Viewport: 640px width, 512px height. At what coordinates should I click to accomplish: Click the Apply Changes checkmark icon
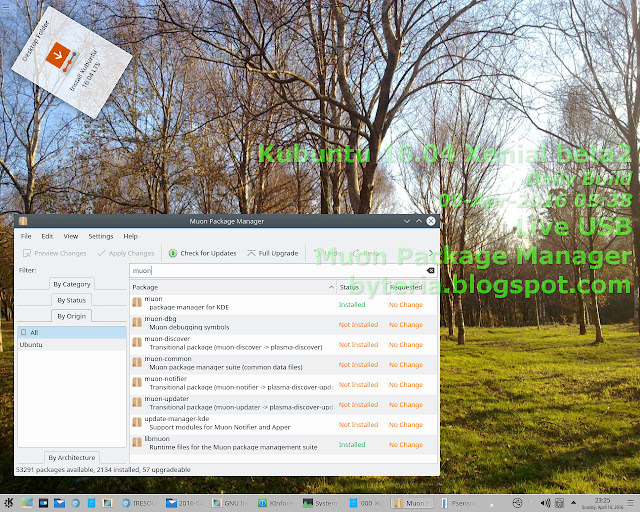[x=101, y=253]
